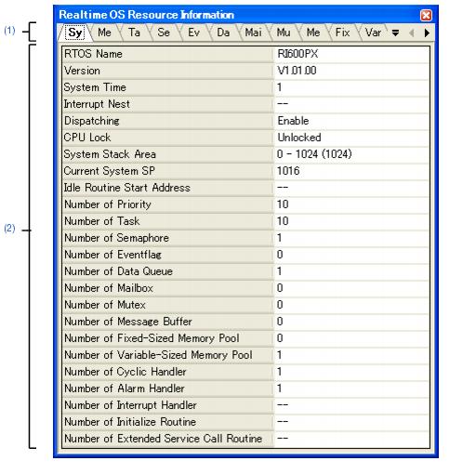
Task: Select the Da tab
Action: click(x=223, y=33)
